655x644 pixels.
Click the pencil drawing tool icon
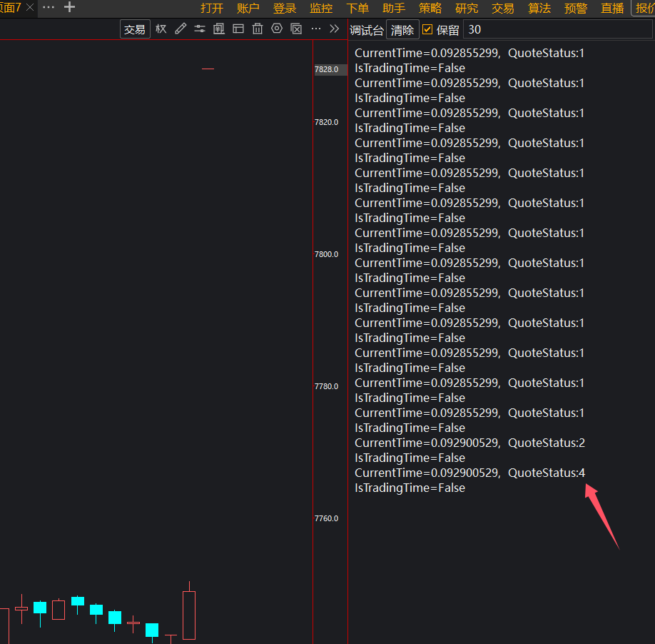tap(181, 29)
